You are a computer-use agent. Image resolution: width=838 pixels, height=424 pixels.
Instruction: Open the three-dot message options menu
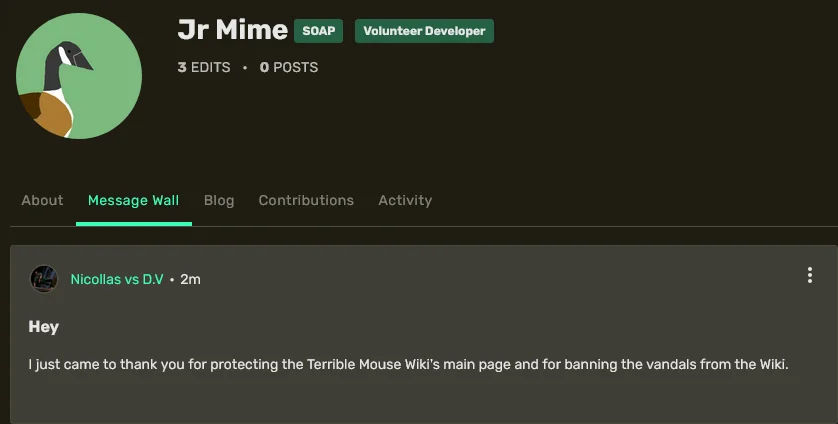coord(810,276)
